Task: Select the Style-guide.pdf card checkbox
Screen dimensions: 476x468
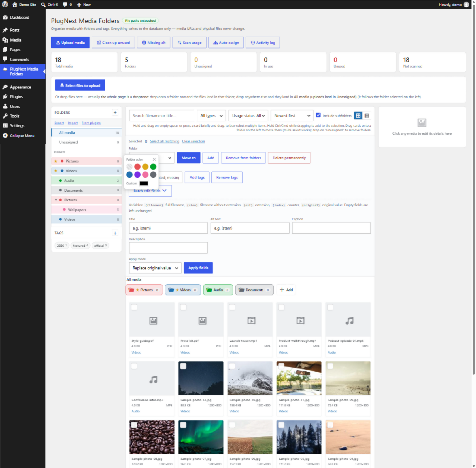Action: pyautogui.click(x=134, y=307)
